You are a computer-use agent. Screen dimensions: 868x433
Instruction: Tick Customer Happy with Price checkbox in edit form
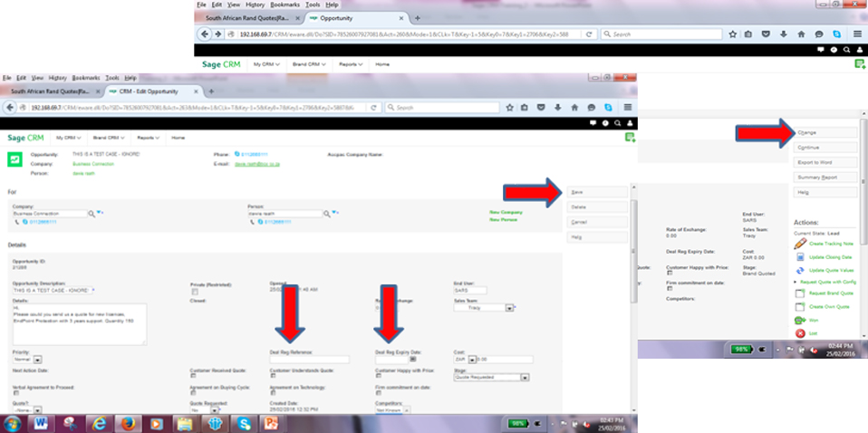pos(378,375)
